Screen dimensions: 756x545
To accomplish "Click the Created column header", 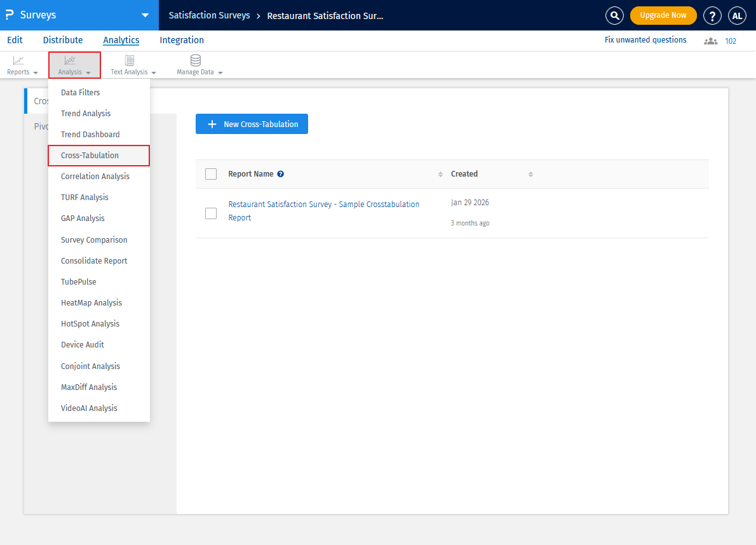I will (464, 174).
